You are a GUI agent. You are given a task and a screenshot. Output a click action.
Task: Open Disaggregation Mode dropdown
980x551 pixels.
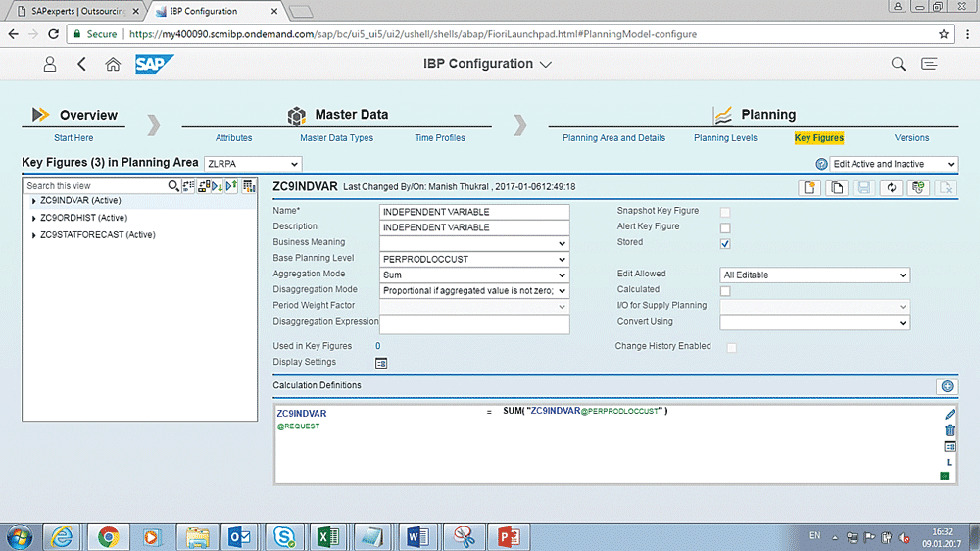pyautogui.click(x=474, y=291)
